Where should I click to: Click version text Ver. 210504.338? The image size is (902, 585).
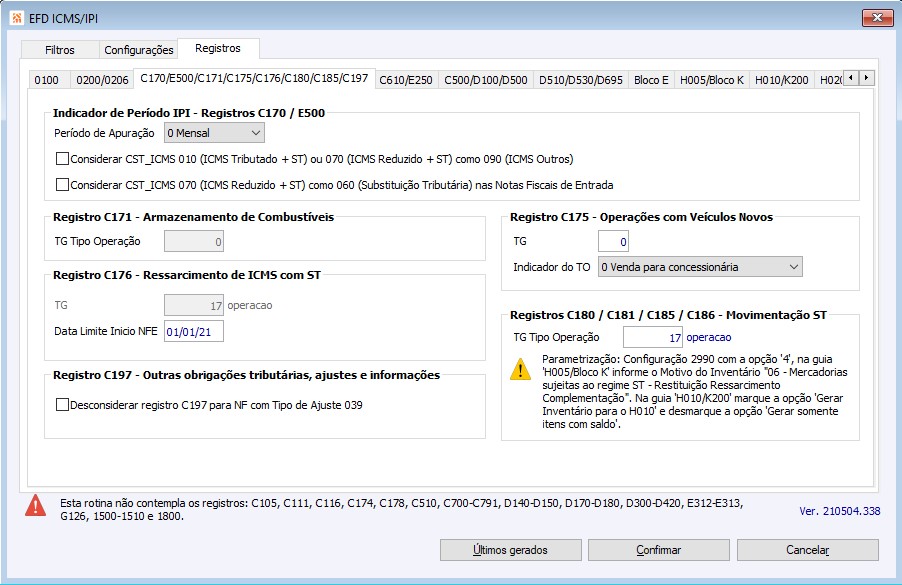pos(839,511)
